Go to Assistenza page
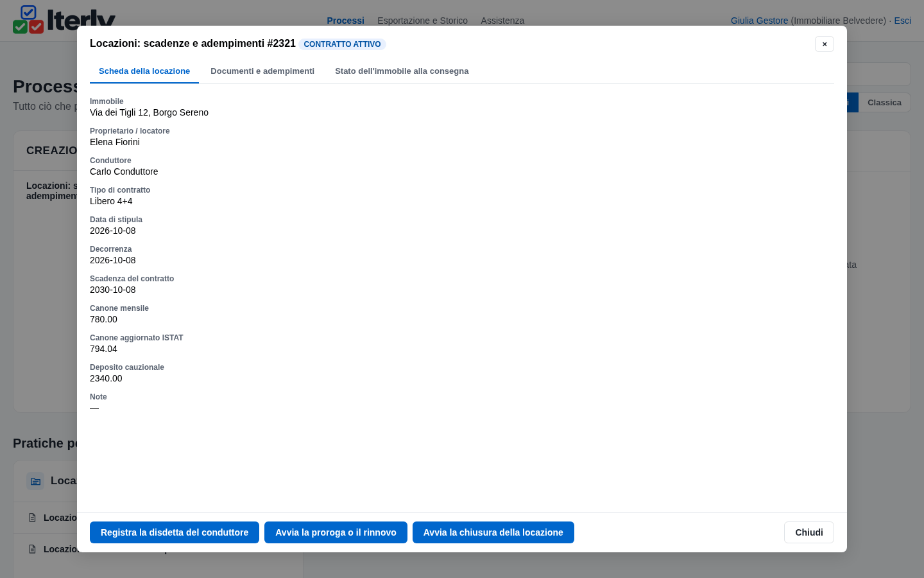This screenshot has width=924, height=578. [x=502, y=21]
